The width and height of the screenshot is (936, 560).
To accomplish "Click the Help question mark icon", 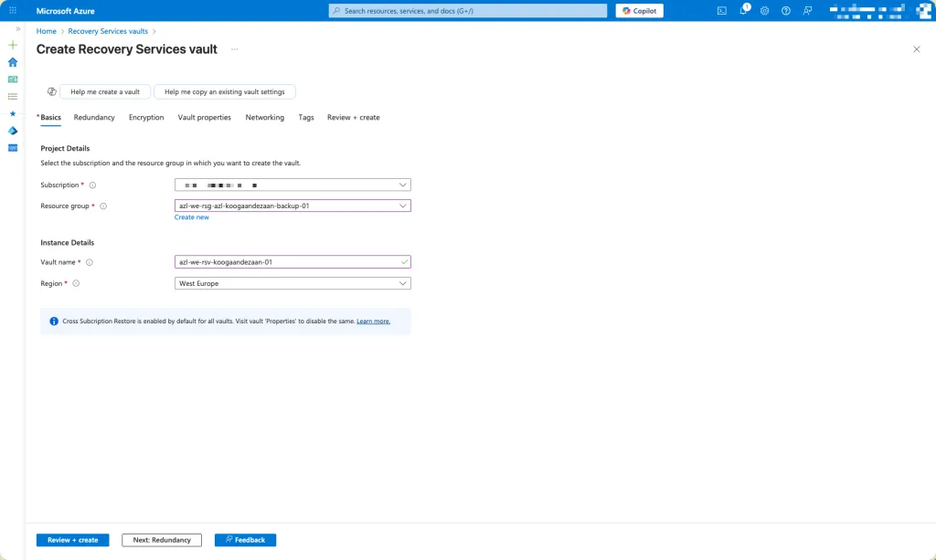I will pyautogui.click(x=785, y=11).
